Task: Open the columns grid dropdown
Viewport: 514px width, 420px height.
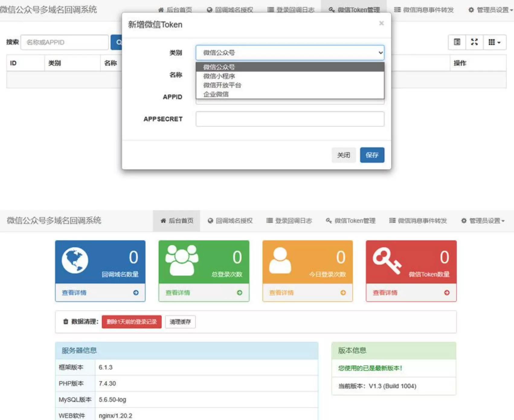Action: [x=495, y=42]
